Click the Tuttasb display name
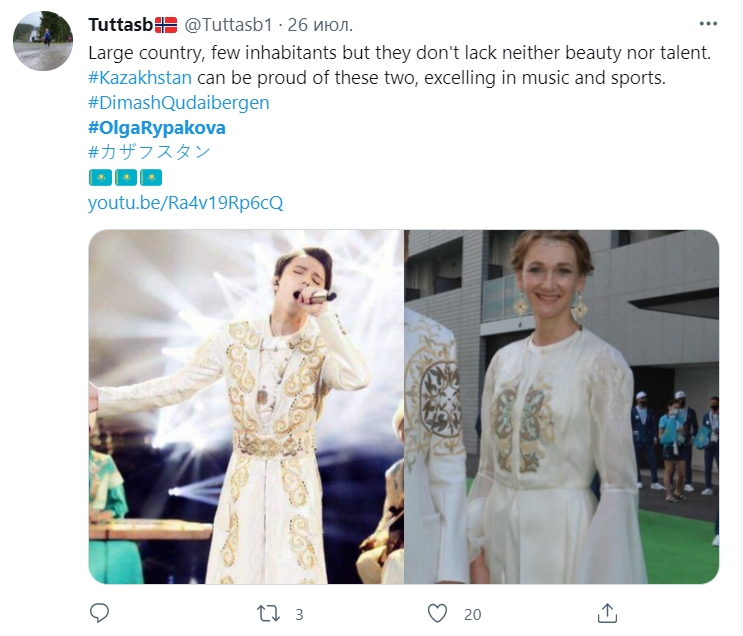 click(x=120, y=24)
